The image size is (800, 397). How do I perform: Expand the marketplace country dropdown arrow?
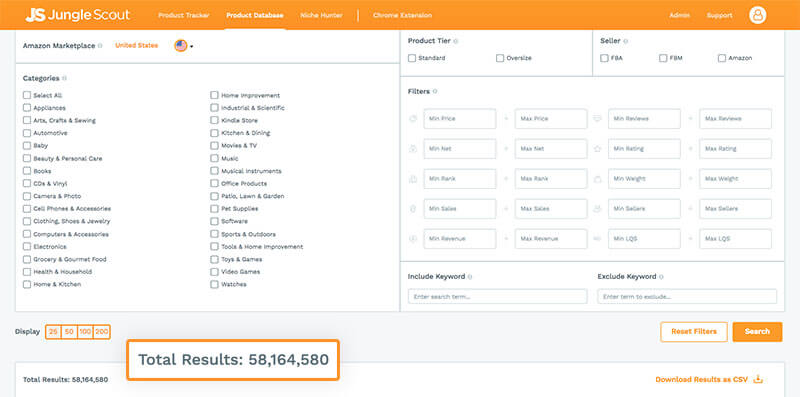[191, 46]
